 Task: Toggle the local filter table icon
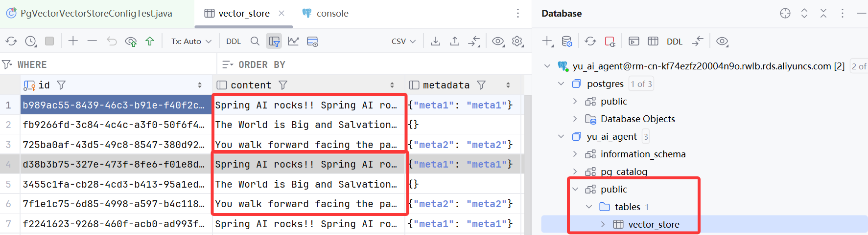pyautogui.click(x=274, y=42)
